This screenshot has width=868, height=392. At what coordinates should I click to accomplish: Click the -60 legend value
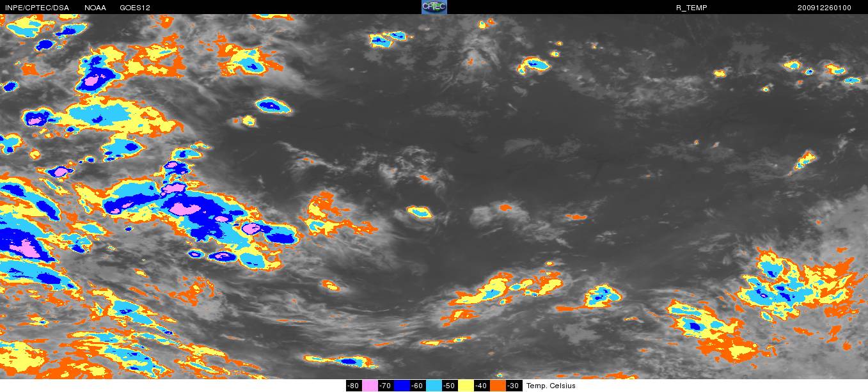point(418,386)
